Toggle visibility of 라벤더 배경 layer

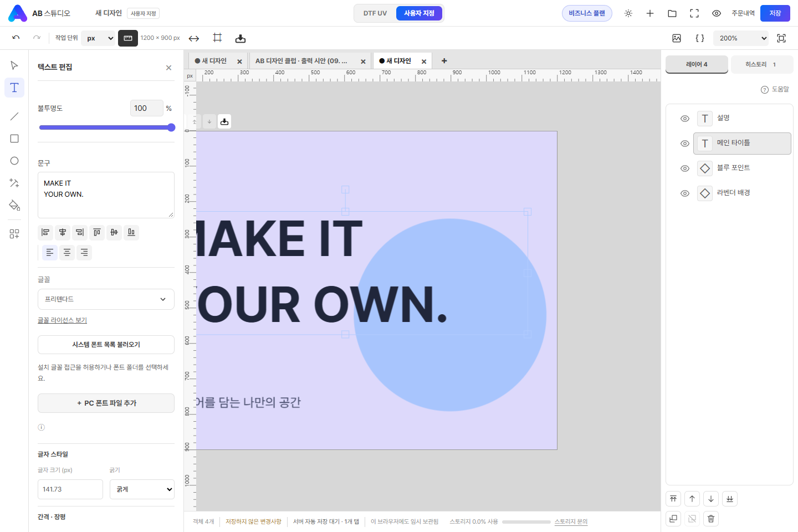(685, 193)
